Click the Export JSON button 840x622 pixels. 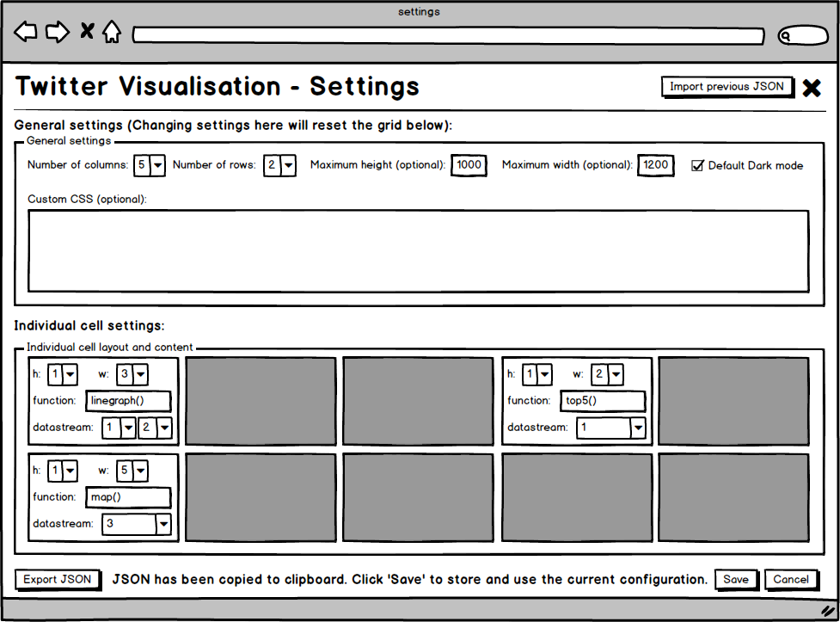[58, 580]
